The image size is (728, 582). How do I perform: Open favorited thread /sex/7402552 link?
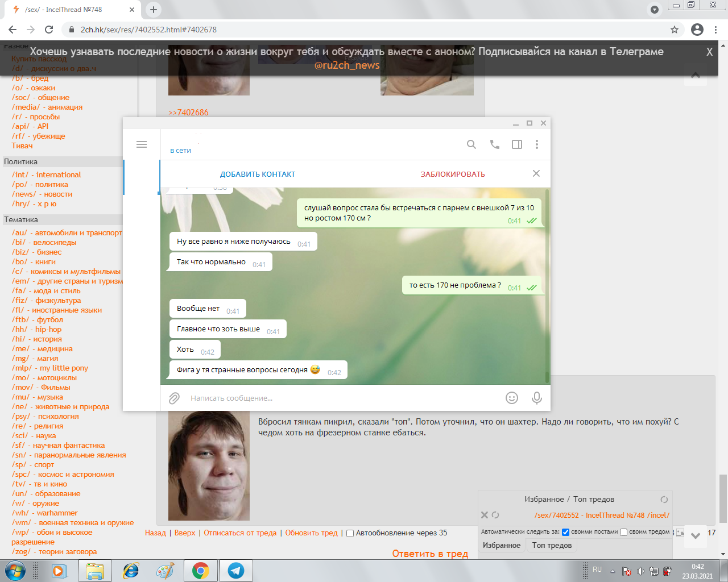point(602,516)
